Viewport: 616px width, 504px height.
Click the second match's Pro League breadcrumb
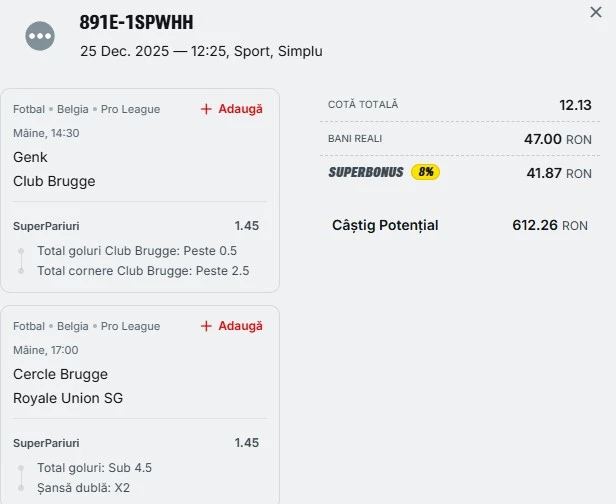(x=130, y=326)
